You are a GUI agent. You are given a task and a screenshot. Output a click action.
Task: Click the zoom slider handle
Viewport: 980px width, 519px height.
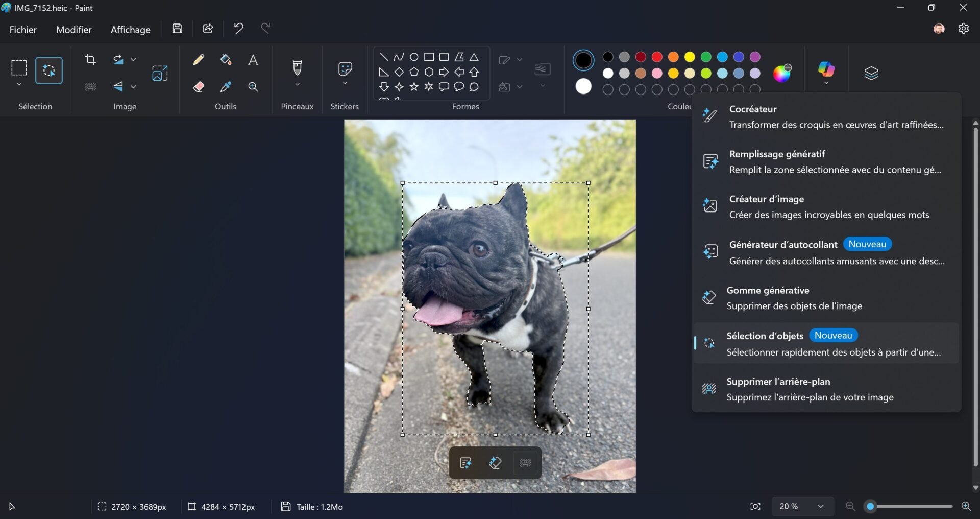click(871, 506)
